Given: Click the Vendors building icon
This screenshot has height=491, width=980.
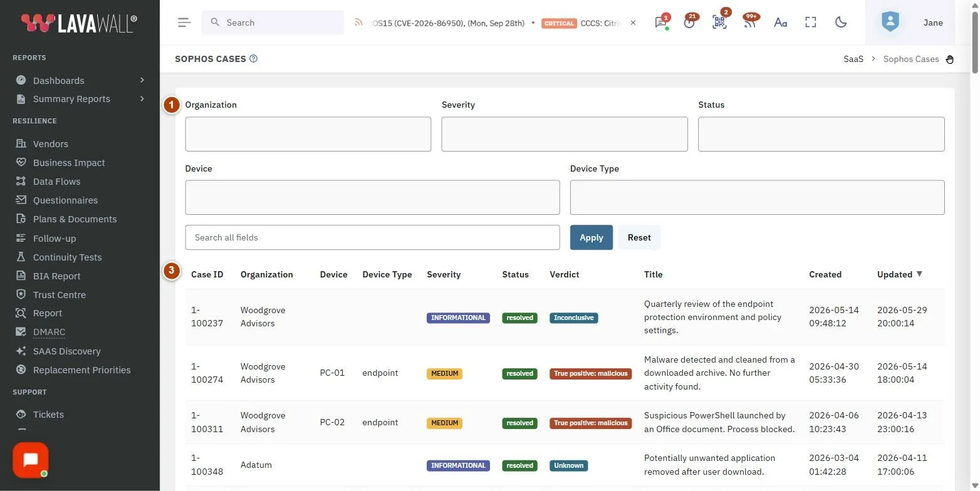Looking at the screenshot, I should click(x=21, y=143).
